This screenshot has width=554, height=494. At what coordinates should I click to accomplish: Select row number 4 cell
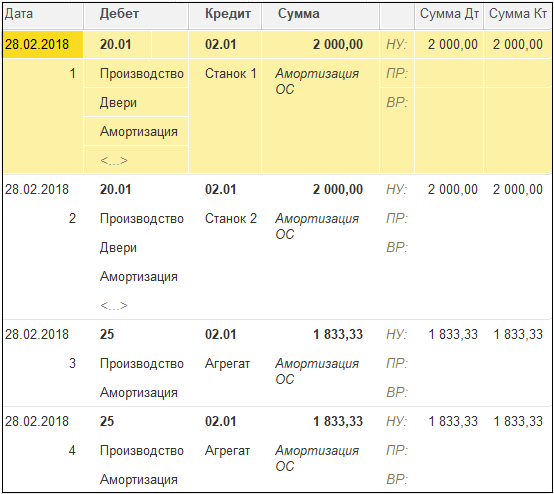click(x=72, y=451)
